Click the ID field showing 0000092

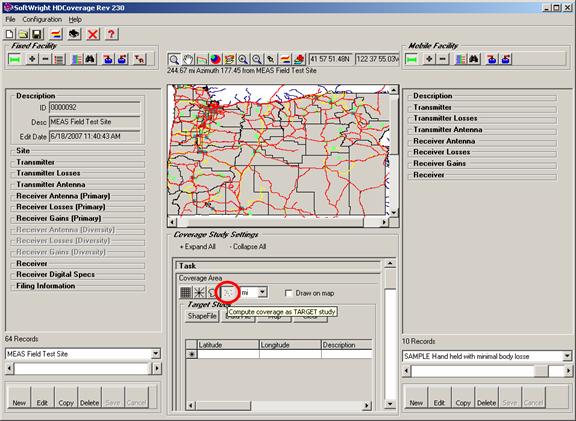click(x=95, y=108)
